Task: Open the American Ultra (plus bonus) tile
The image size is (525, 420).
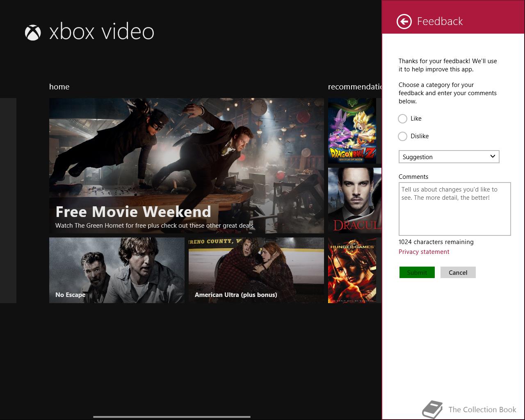Action: pyautogui.click(x=256, y=270)
